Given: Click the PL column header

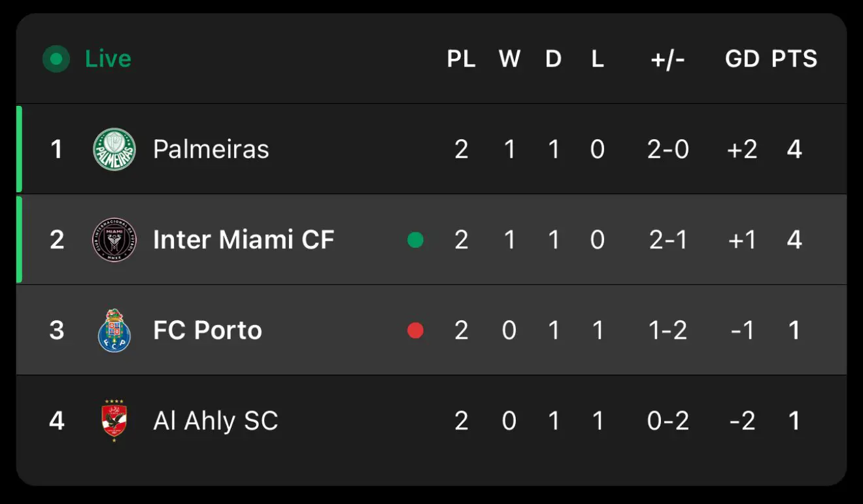Looking at the screenshot, I should coord(461,59).
